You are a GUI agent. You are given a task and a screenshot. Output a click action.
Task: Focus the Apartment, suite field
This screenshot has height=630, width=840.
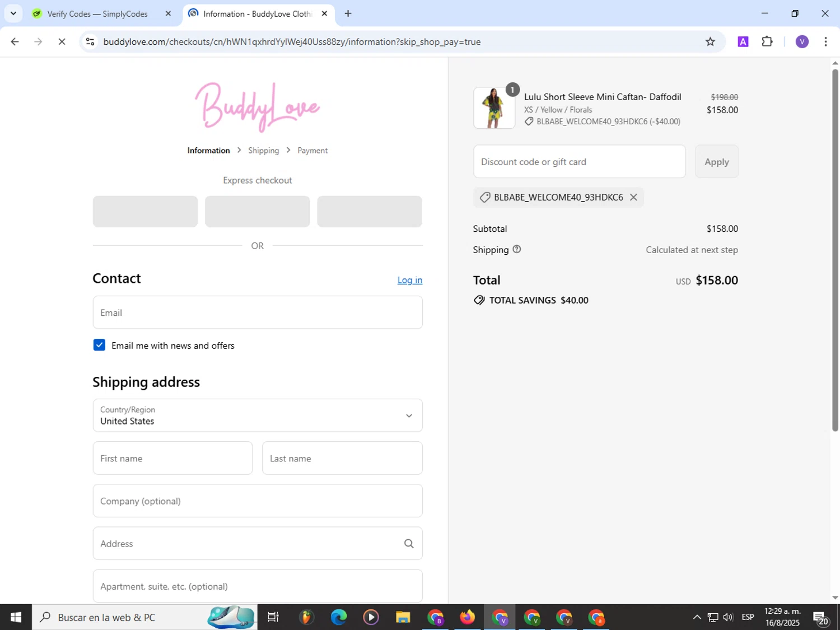click(x=258, y=586)
